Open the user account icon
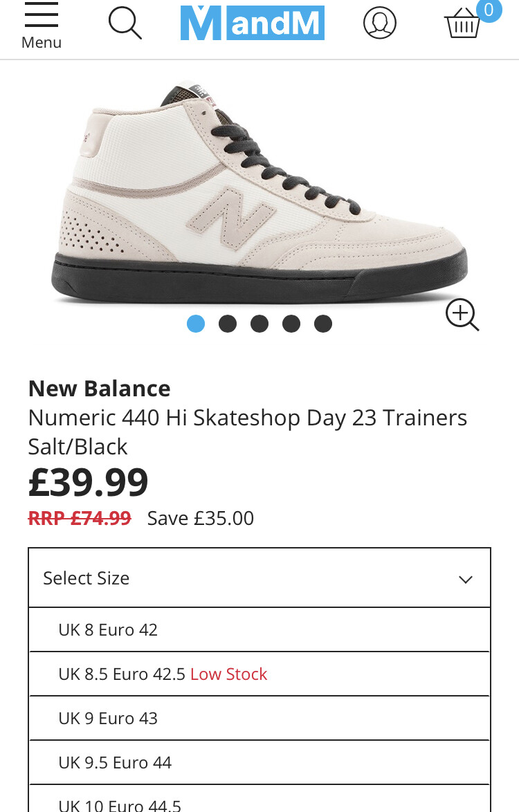Screen dimensions: 519x812 pyautogui.click(x=380, y=24)
